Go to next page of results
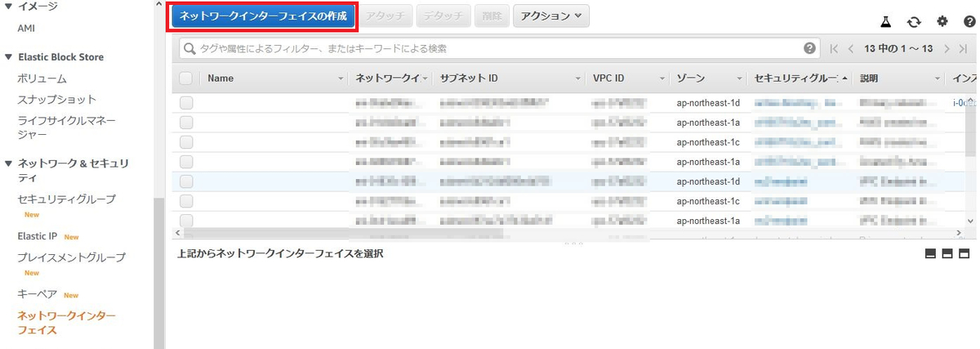The width and height of the screenshot is (980, 349). point(947,48)
